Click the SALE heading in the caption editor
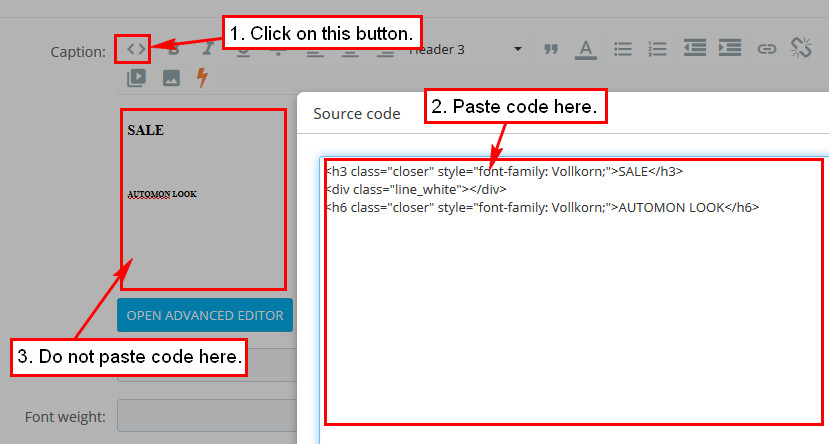This screenshot has width=829, height=444. click(x=145, y=130)
